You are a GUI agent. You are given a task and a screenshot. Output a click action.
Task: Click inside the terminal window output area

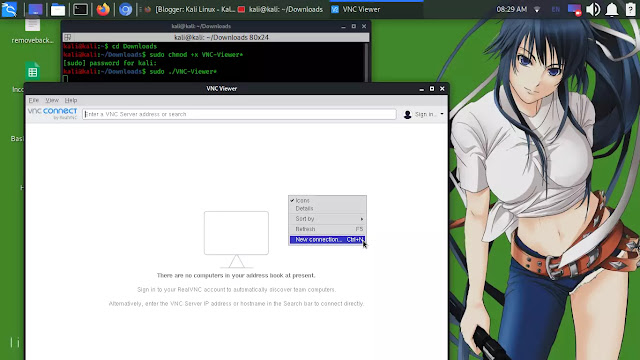(x=212, y=62)
